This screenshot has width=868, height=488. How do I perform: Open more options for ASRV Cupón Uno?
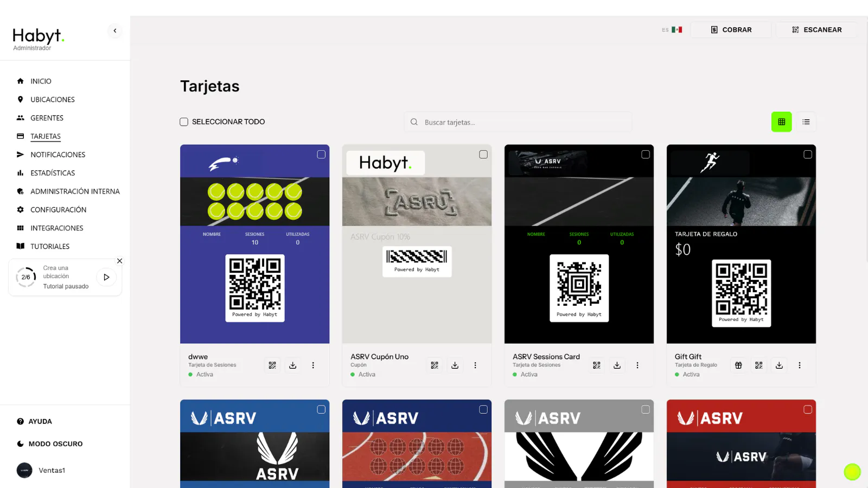coord(475,365)
